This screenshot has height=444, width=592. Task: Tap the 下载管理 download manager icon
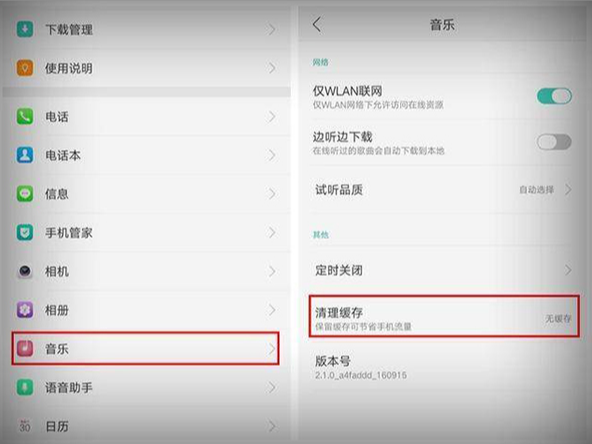click(x=25, y=29)
